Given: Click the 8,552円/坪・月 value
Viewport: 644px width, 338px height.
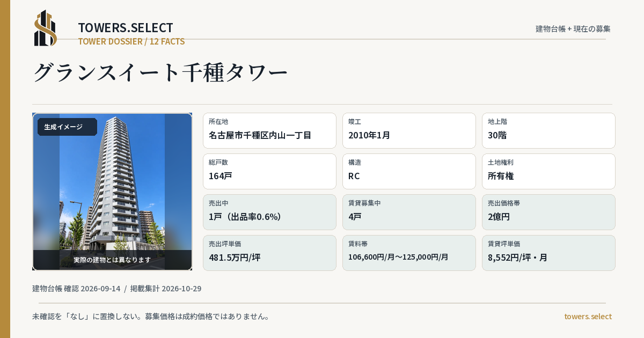Looking at the screenshot, I should click(517, 258).
